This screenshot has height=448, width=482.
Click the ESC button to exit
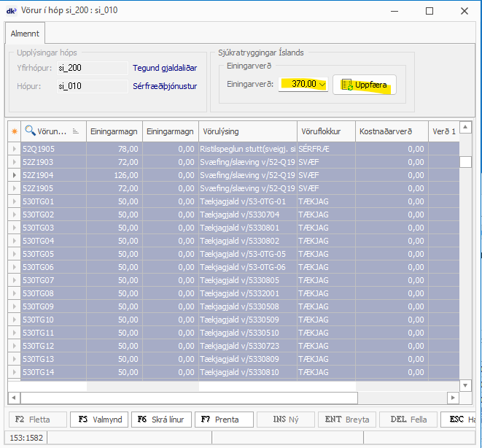(x=459, y=420)
